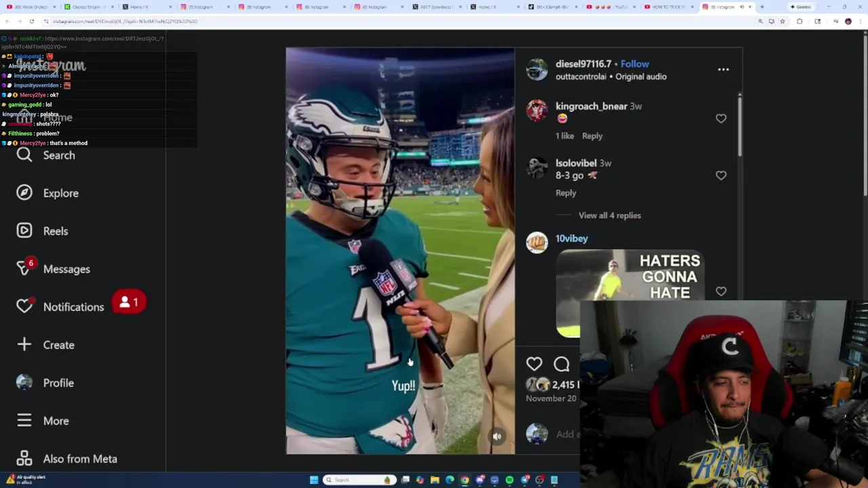Screen dimensions: 868x488
Task: Open diesel97116.7 profile username
Action: (x=583, y=64)
